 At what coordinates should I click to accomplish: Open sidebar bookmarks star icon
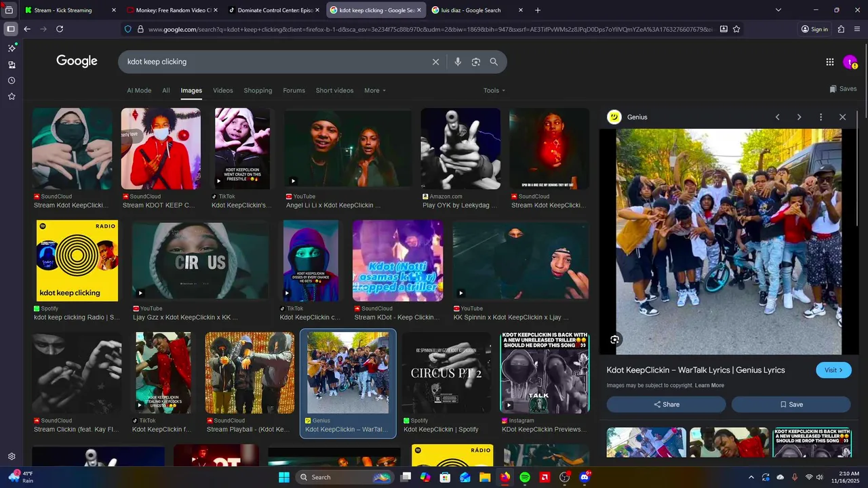tap(12, 97)
